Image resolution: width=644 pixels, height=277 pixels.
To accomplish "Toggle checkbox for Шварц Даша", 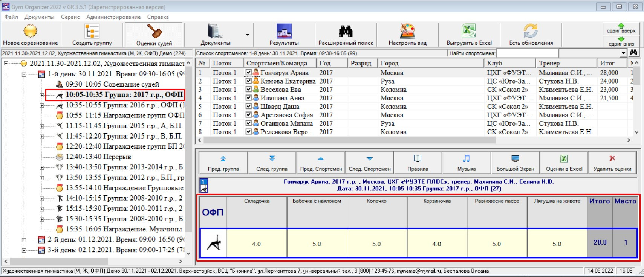I will pos(248,106).
